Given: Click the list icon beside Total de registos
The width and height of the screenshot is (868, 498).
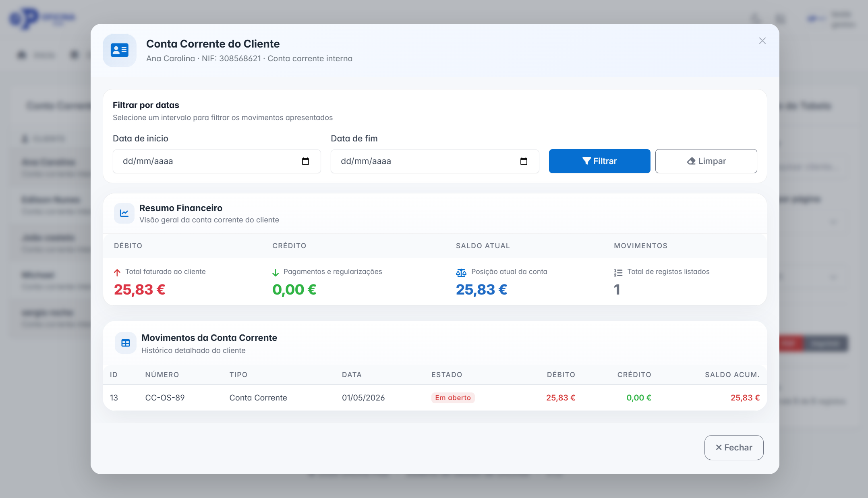Looking at the screenshot, I should (x=618, y=273).
